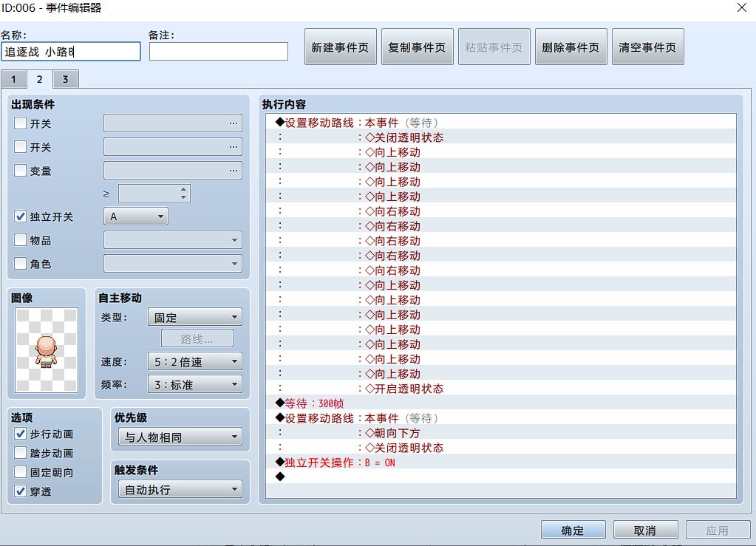
Task: Select 独立开关操作:B = ON command line
Action: 501,463
